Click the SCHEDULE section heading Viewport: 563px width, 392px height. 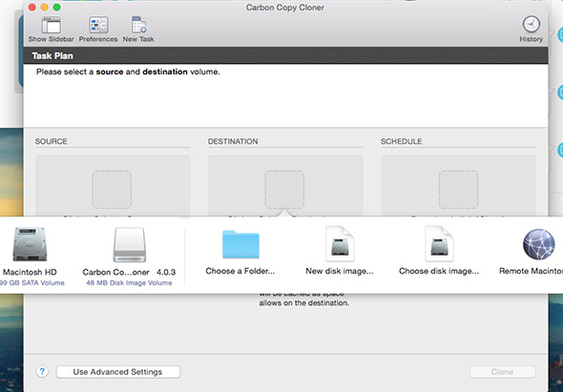coord(401,141)
